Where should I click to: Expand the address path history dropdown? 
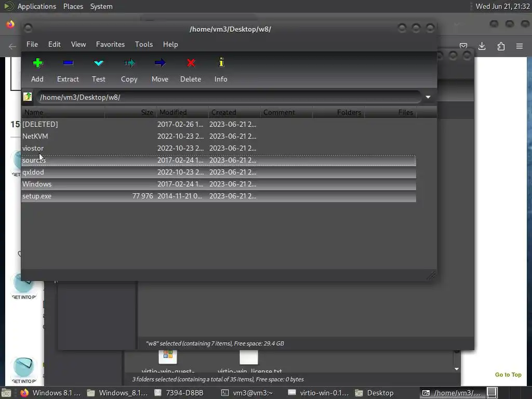(x=428, y=97)
